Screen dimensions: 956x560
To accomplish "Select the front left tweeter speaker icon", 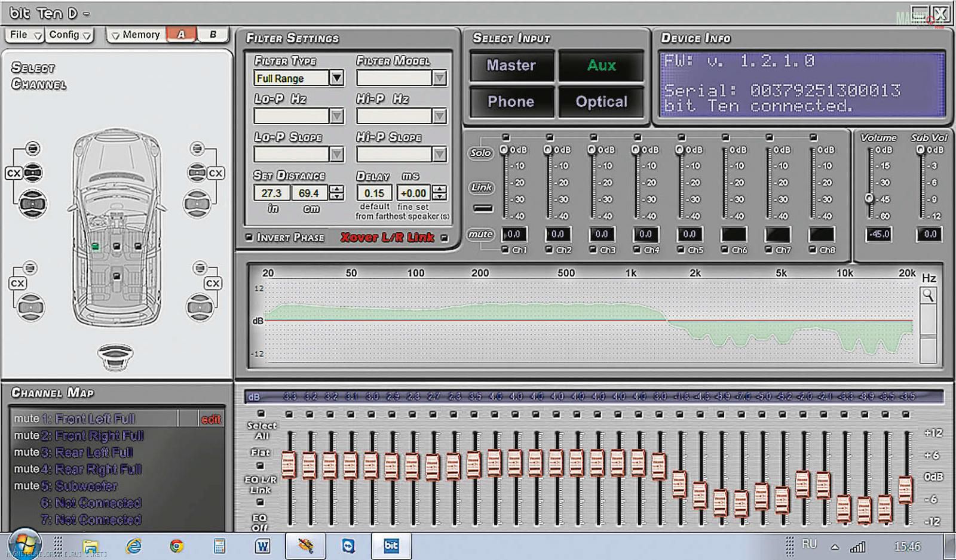I will click(x=33, y=148).
